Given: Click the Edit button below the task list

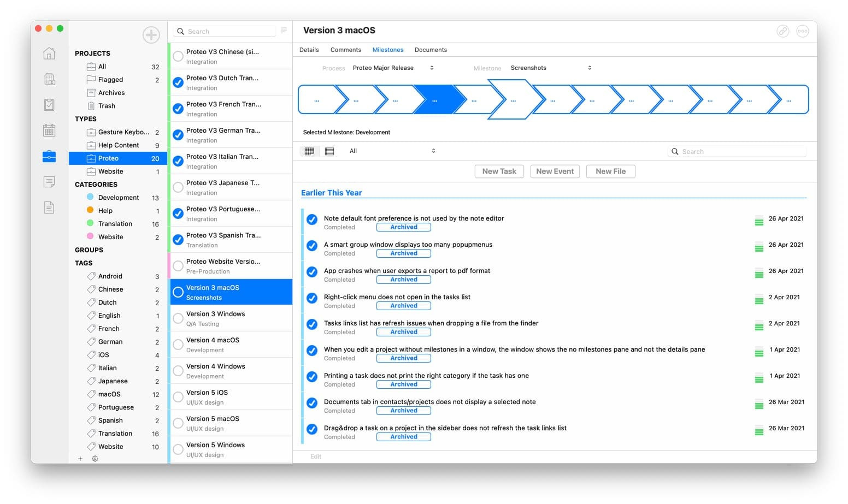Looking at the screenshot, I should tap(316, 456).
